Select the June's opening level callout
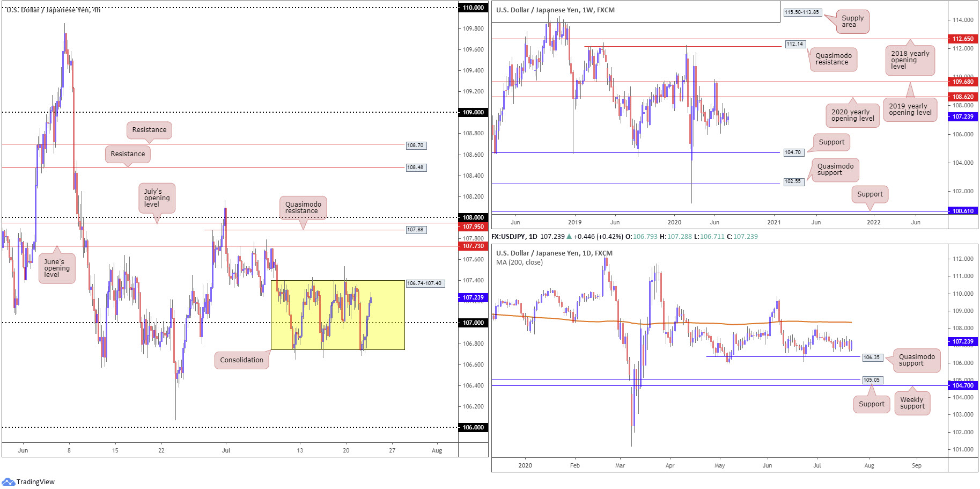The height and width of the screenshot is (489, 980). pos(57,268)
